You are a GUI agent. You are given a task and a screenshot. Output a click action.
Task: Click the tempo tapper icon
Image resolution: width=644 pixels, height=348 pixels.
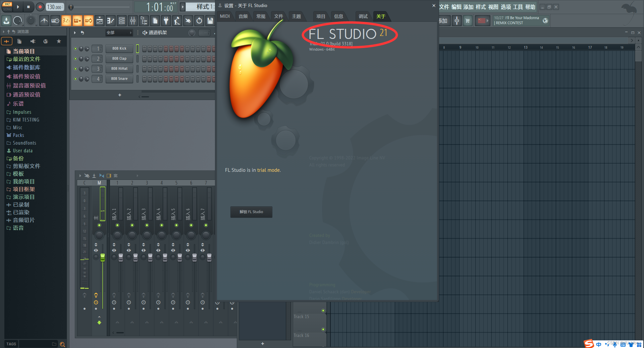(x=177, y=21)
